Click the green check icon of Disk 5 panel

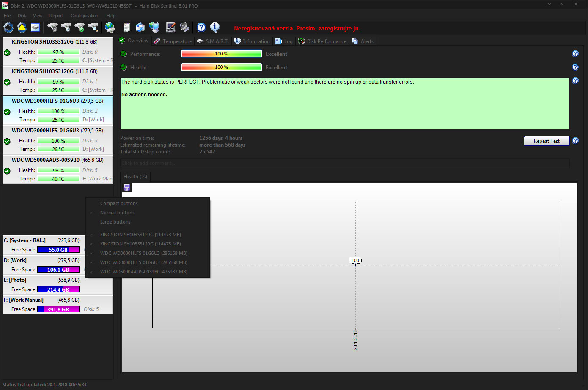coord(7,171)
